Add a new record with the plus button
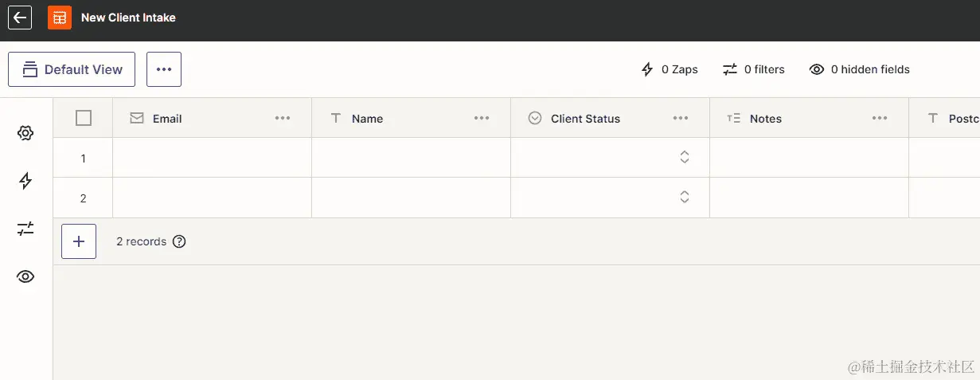Screen dimensions: 980x380 pyautogui.click(x=79, y=241)
